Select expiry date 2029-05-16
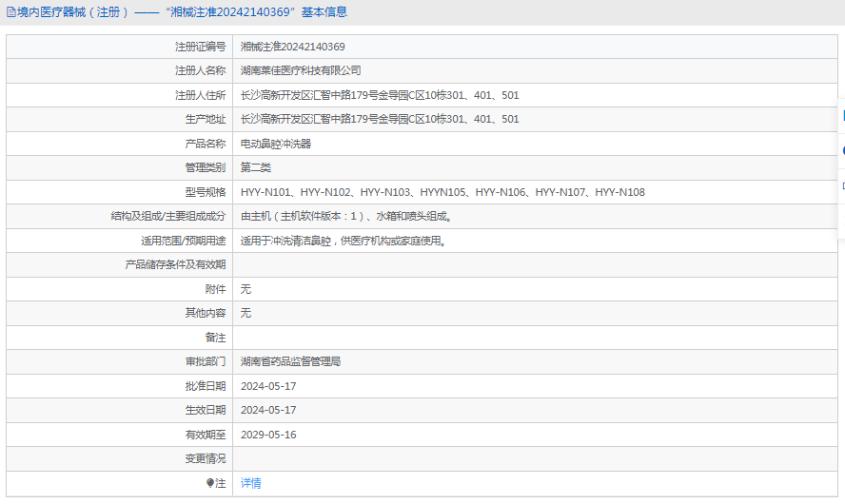This screenshot has height=504, width=845. point(268,435)
